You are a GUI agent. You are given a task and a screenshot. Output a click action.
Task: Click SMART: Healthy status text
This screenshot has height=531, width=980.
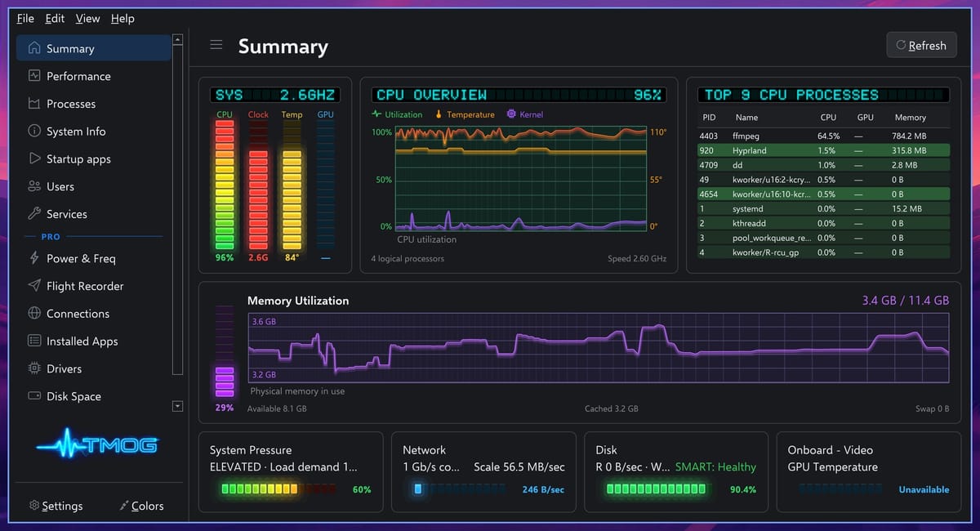point(715,467)
